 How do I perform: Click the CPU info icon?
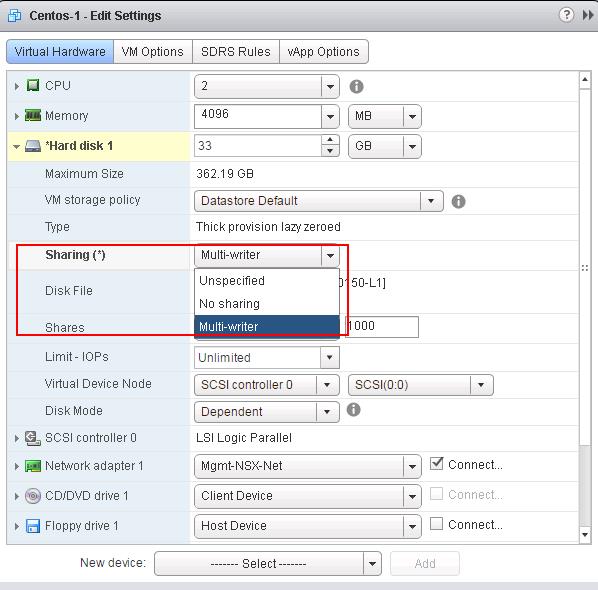[x=356, y=87]
